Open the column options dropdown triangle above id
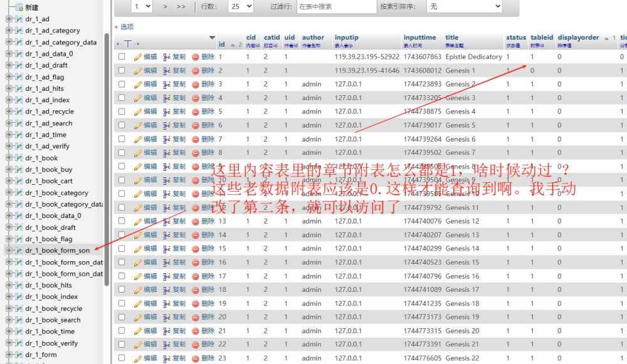The width and height of the screenshot is (627, 364). click(212, 38)
